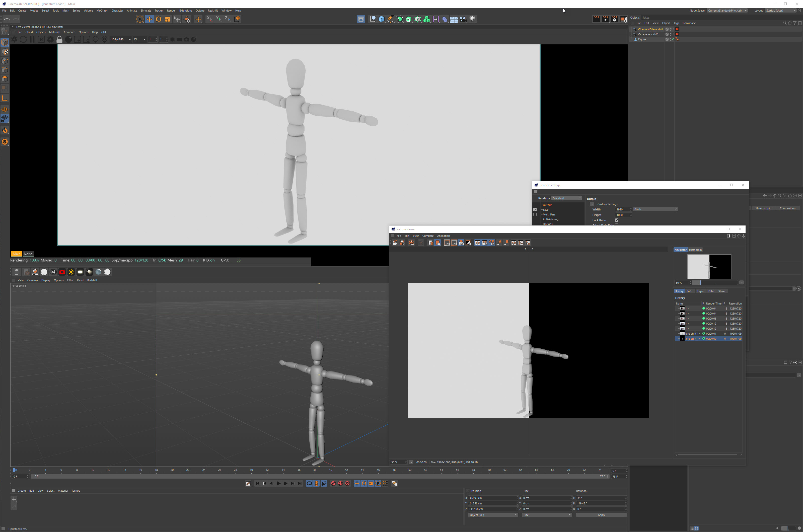The height and width of the screenshot is (532, 803).
Task: Click the Set as A icon in Picture Viewer
Action: pyautogui.click(x=499, y=243)
